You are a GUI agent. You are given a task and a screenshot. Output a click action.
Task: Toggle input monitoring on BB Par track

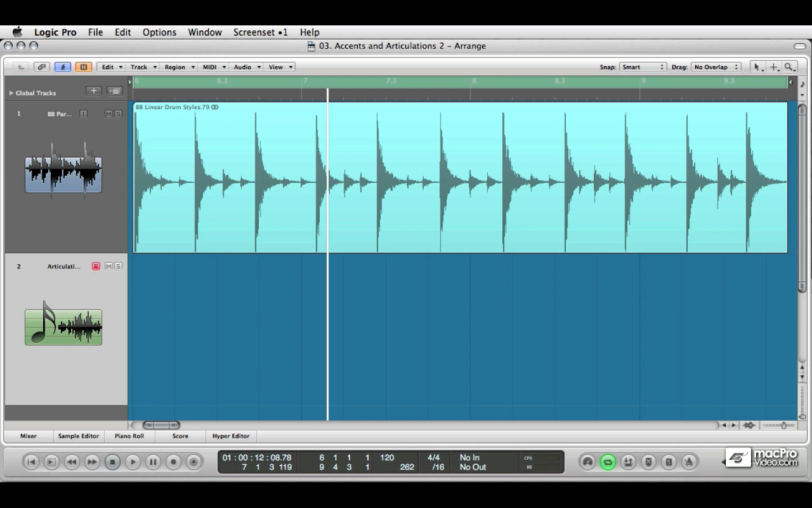point(83,114)
